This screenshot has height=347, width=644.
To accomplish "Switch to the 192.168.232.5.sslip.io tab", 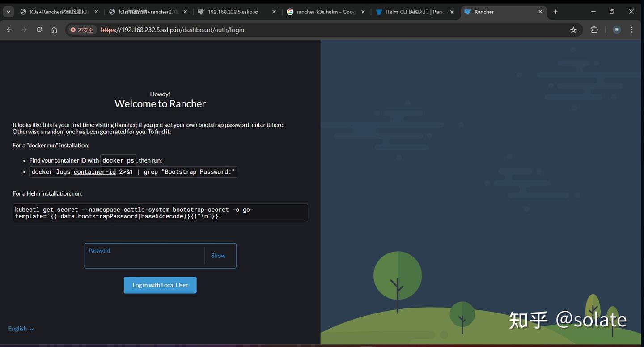I will click(x=237, y=12).
